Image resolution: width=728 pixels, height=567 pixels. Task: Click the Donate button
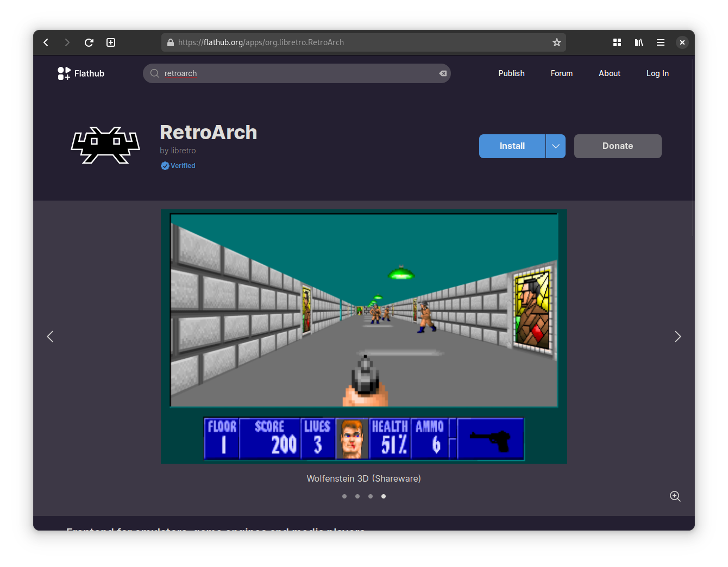(x=618, y=146)
